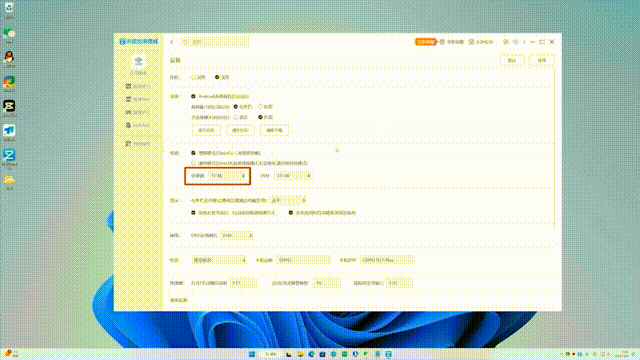Click the Windows Start button on taskbar
640x360 pixels.
[x=252, y=354]
